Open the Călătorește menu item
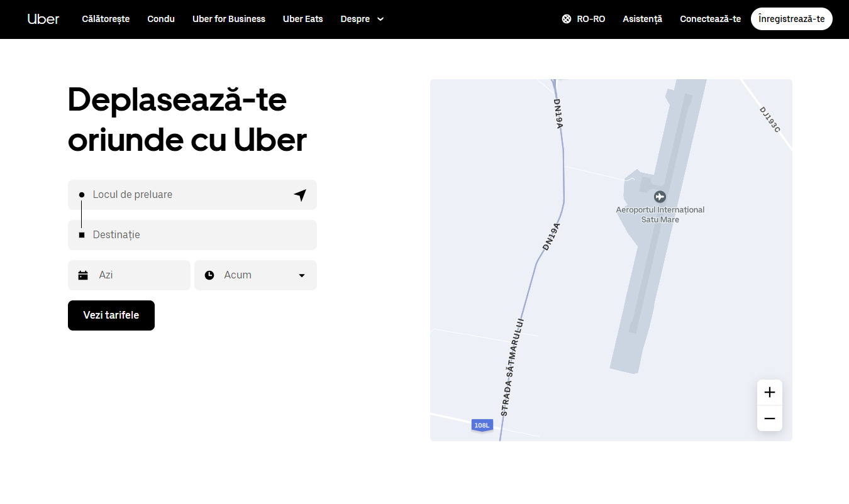The height and width of the screenshot is (504, 849). click(x=106, y=19)
